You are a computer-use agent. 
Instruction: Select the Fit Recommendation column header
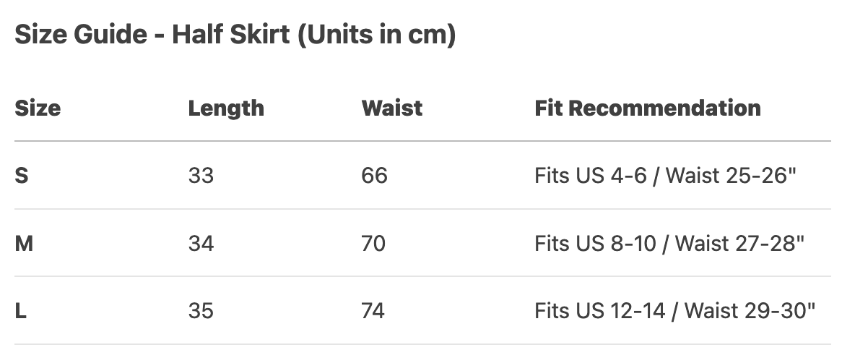click(647, 108)
